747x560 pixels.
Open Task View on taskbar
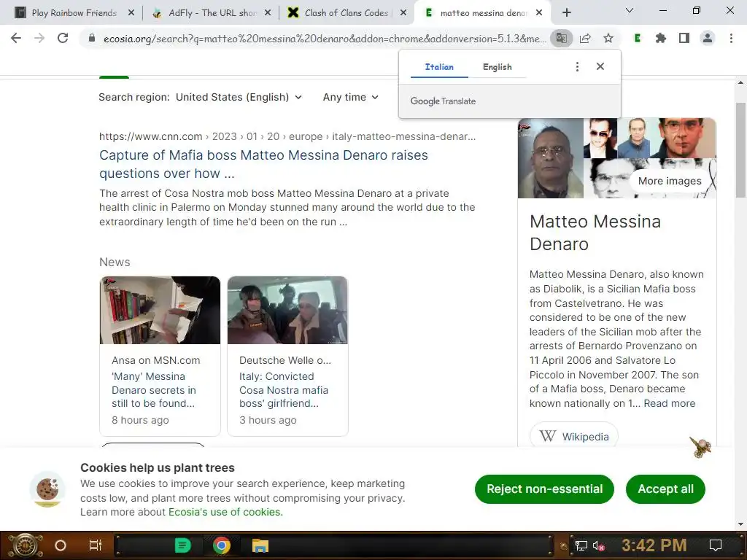[96, 545]
